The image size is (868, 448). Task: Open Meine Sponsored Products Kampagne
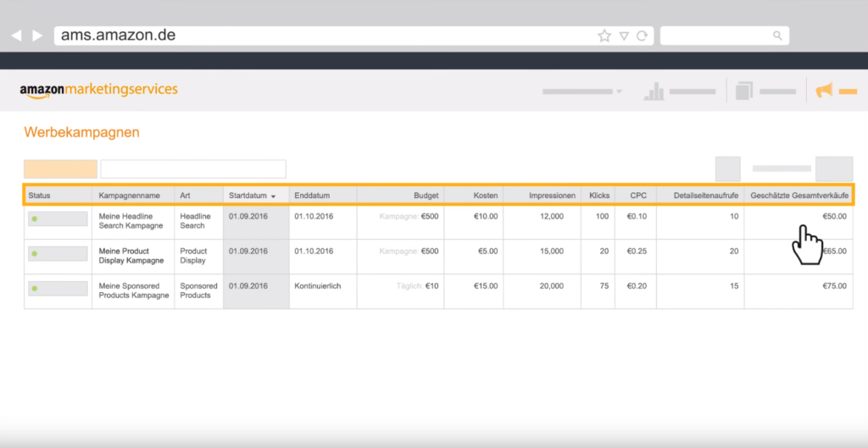tap(133, 290)
